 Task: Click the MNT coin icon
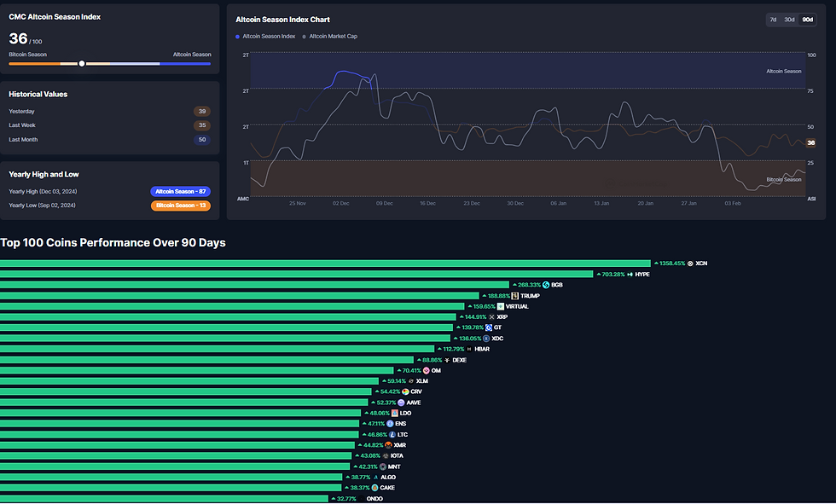tap(383, 466)
